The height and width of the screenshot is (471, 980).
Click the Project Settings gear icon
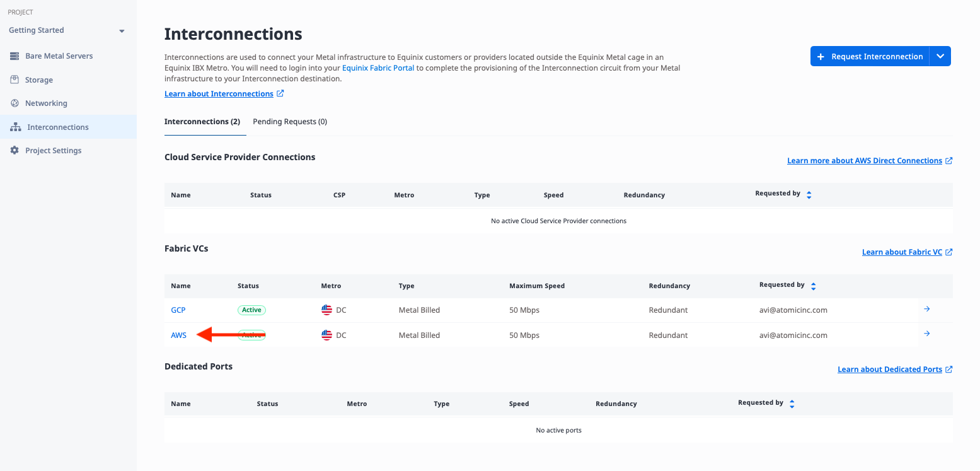click(14, 151)
